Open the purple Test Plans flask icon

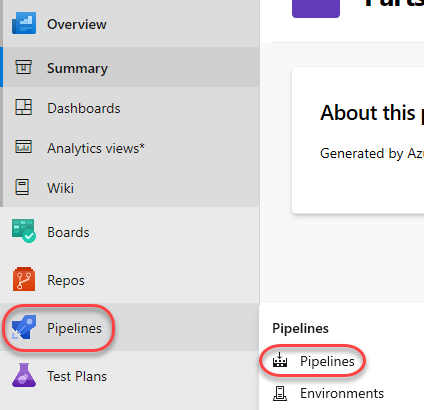pyautogui.click(x=24, y=375)
